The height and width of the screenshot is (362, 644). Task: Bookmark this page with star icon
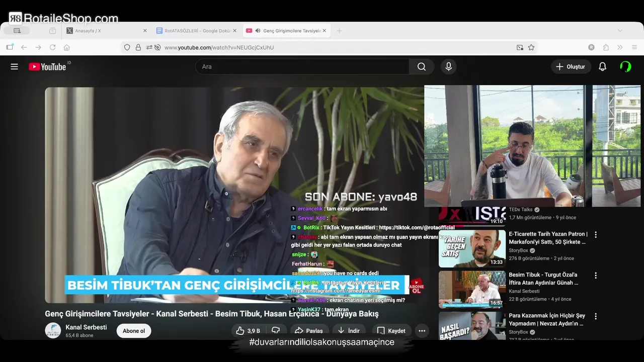(531, 47)
